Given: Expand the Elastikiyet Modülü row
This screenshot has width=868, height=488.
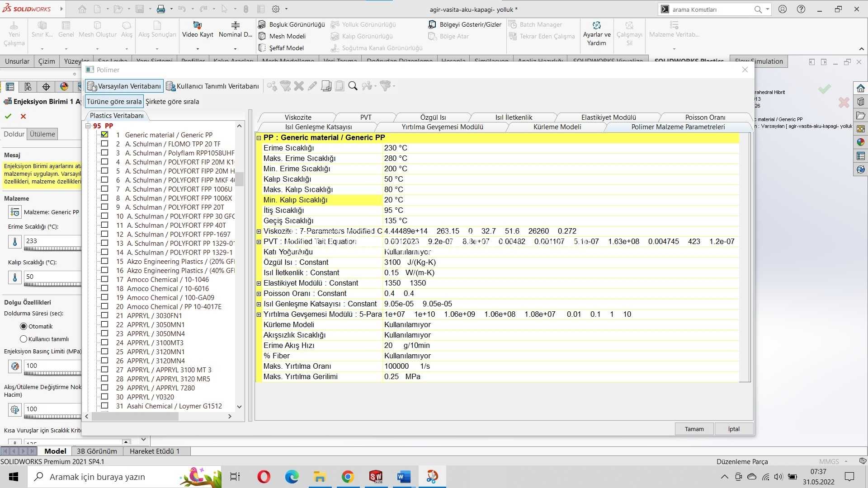Looking at the screenshot, I should (259, 283).
